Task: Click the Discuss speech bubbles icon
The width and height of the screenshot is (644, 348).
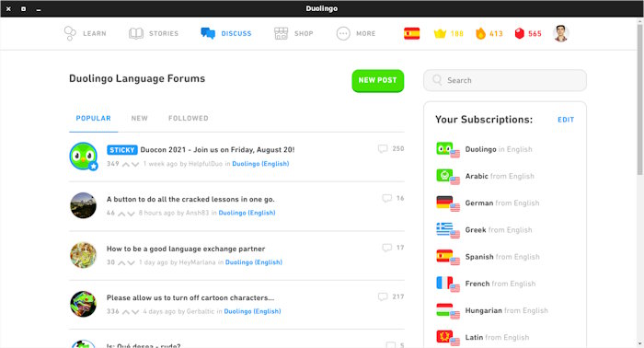Action: pyautogui.click(x=208, y=33)
